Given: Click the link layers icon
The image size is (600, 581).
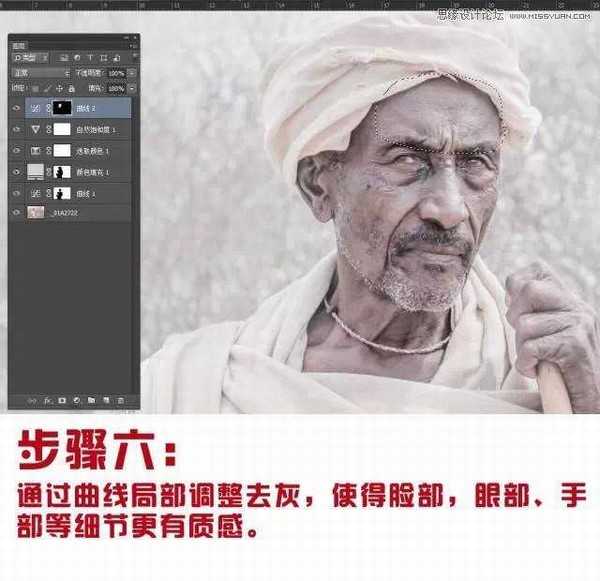Looking at the screenshot, I should point(31,399).
